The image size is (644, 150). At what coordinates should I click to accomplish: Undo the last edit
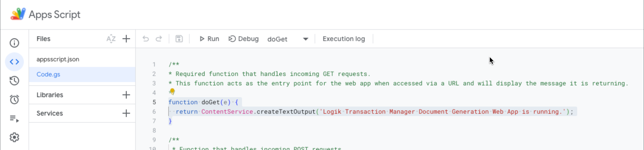146,39
